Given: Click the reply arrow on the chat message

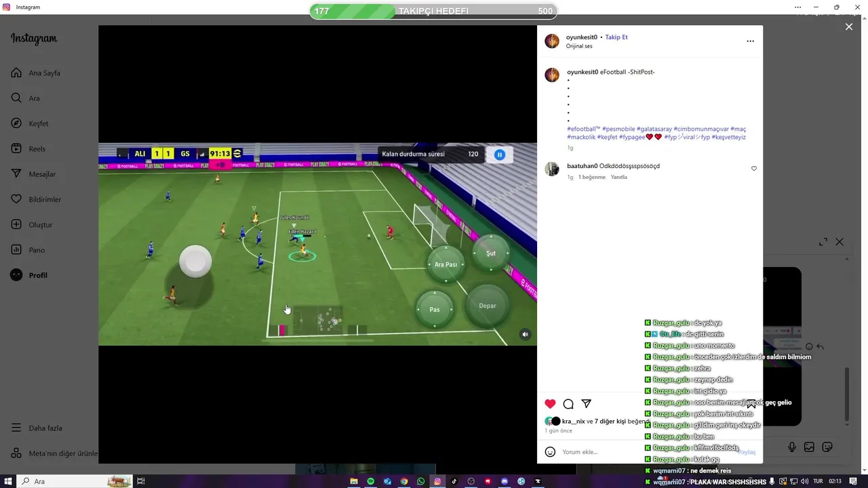Looking at the screenshot, I should pyautogui.click(x=821, y=346).
